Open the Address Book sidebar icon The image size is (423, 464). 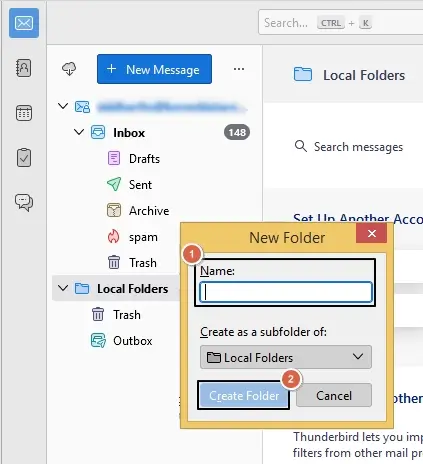tap(24, 68)
